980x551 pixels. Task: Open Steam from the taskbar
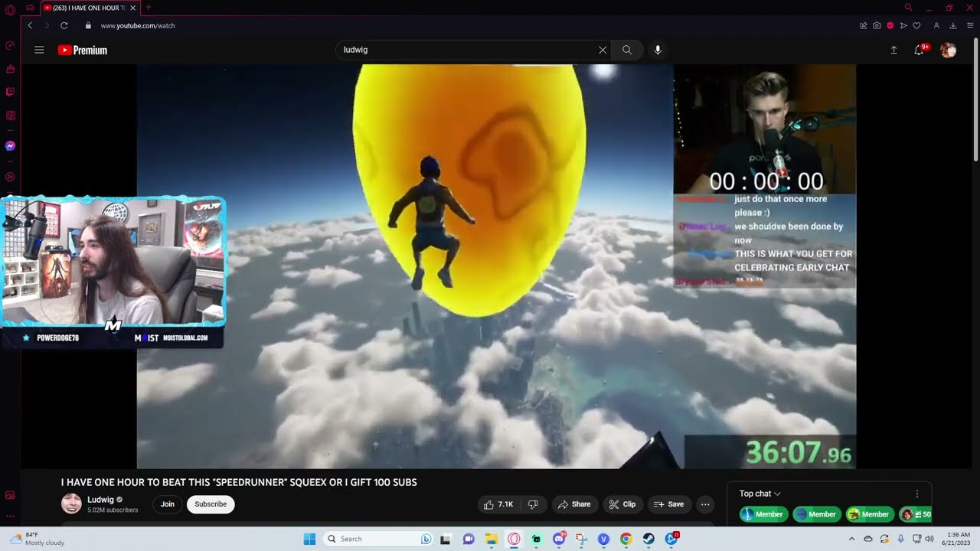[x=648, y=539]
